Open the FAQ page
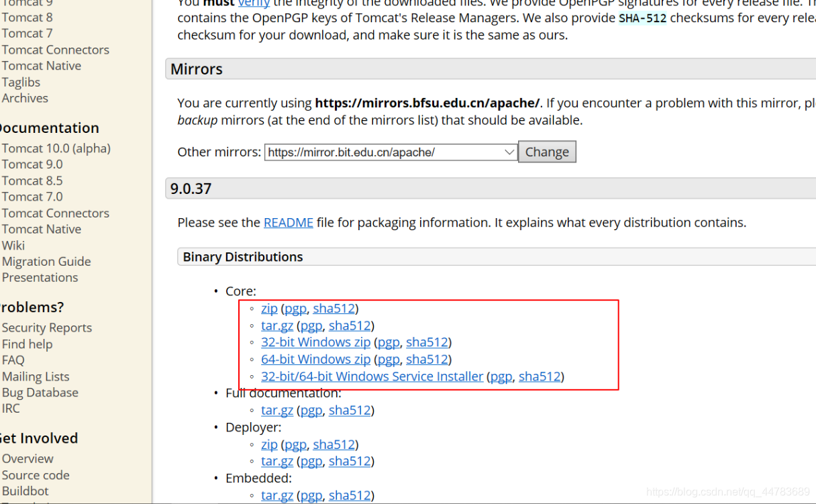816x504 pixels. pos(13,360)
